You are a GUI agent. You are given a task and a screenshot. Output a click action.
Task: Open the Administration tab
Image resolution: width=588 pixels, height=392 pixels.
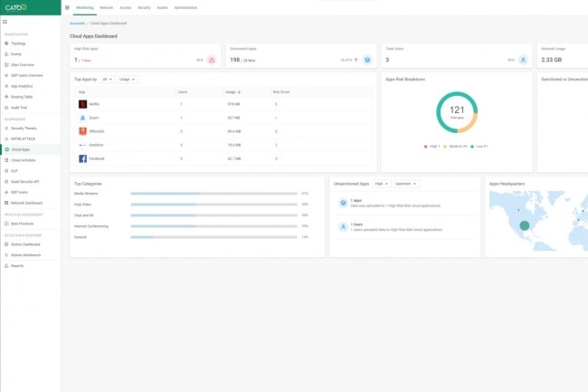186,6
